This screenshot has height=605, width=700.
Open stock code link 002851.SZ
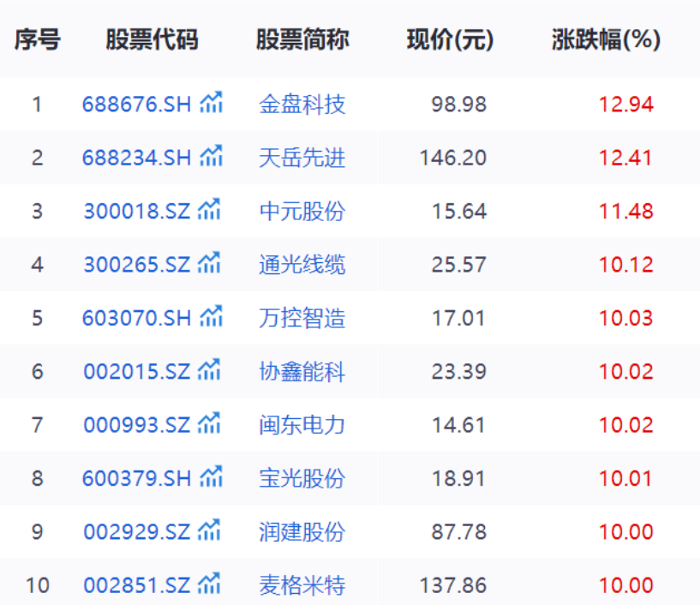[137, 585]
